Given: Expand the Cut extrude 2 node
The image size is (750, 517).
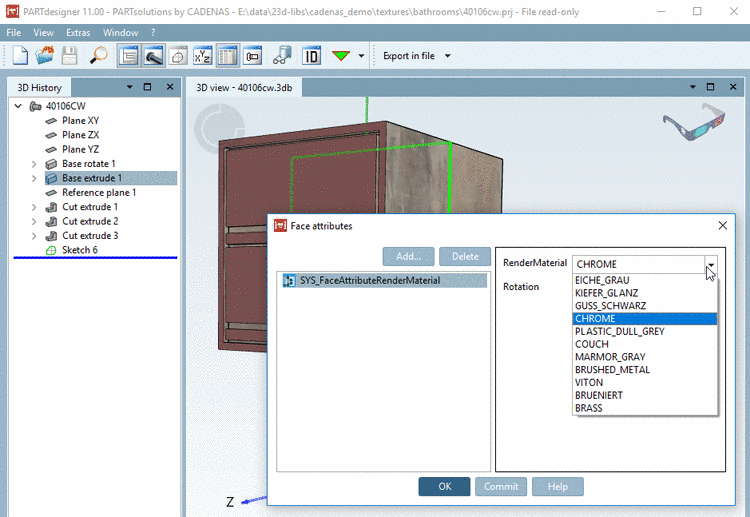Looking at the screenshot, I should pyautogui.click(x=34, y=221).
